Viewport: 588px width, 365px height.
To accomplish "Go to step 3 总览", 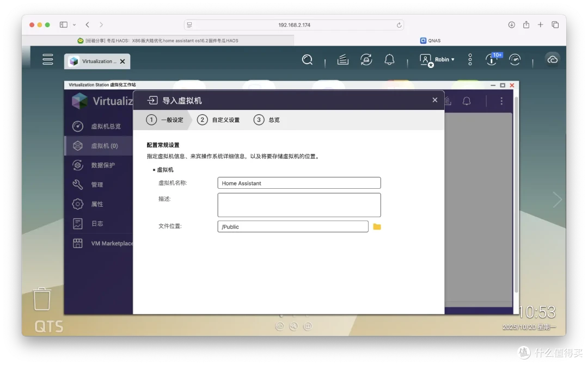I will (267, 120).
